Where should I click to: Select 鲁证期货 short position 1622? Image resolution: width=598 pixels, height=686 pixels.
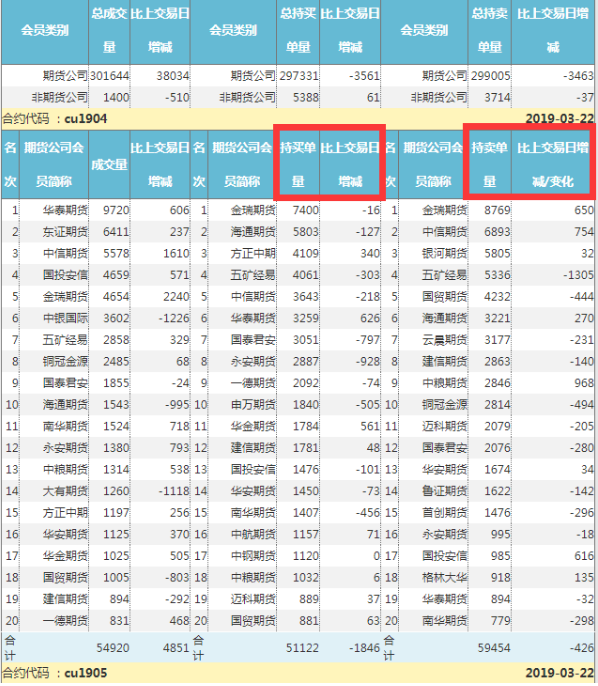coord(497,491)
